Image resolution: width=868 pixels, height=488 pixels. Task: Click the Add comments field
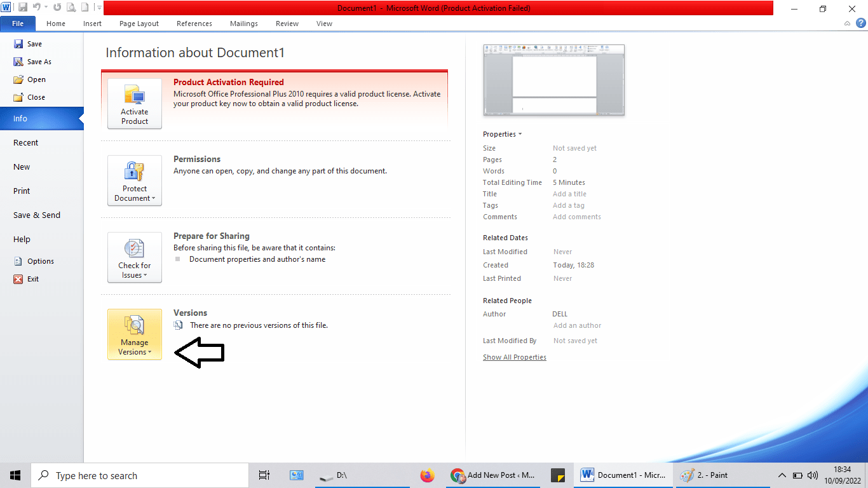[x=577, y=217]
